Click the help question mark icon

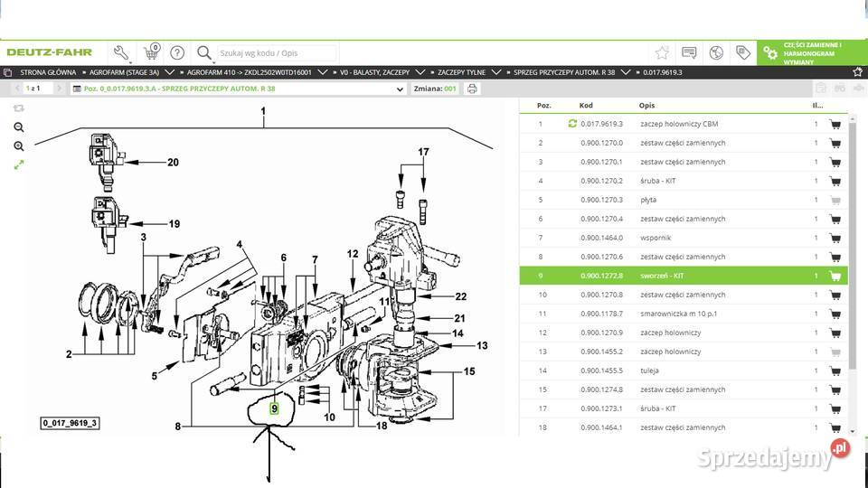click(x=177, y=52)
